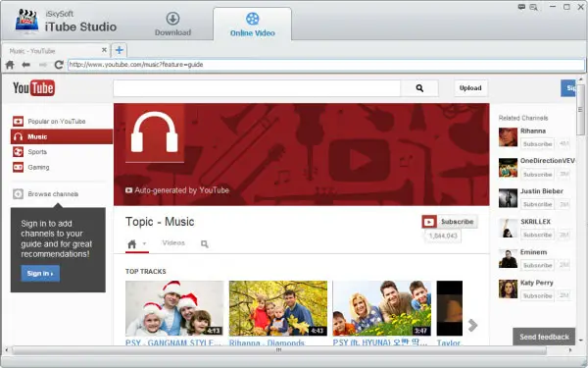Click the blue Sign in button in guide
The height and width of the screenshot is (368, 588).
point(40,274)
